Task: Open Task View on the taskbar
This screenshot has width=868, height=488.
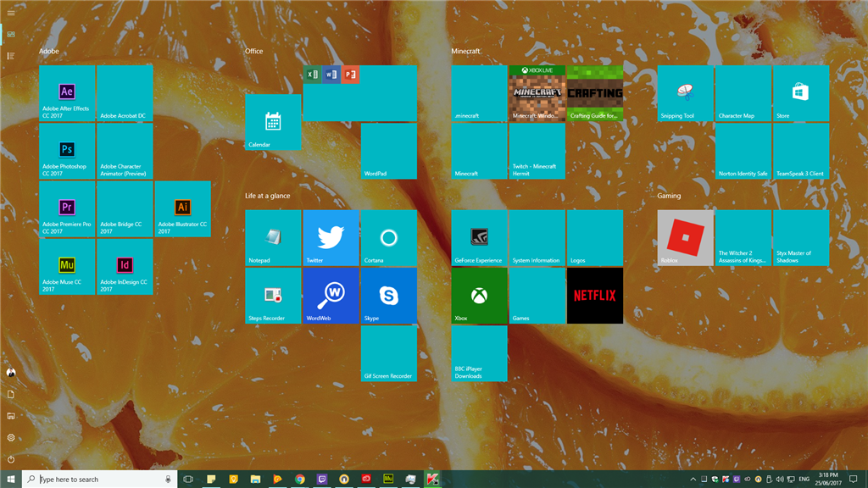Action: pos(188,480)
